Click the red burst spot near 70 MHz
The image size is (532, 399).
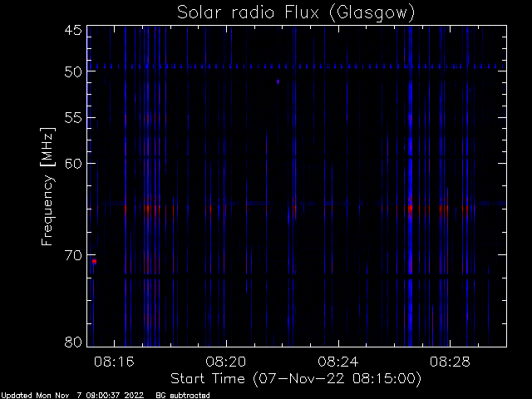pyautogui.click(x=94, y=262)
